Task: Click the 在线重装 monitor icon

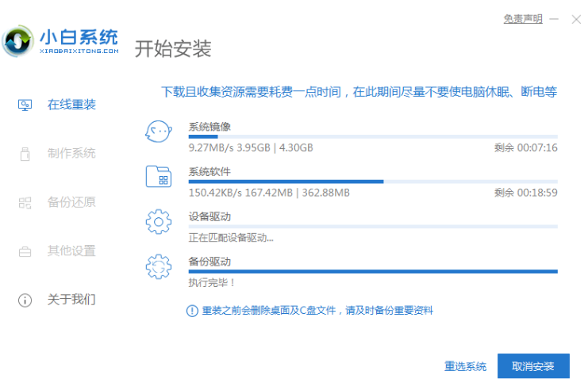Action: (25, 105)
